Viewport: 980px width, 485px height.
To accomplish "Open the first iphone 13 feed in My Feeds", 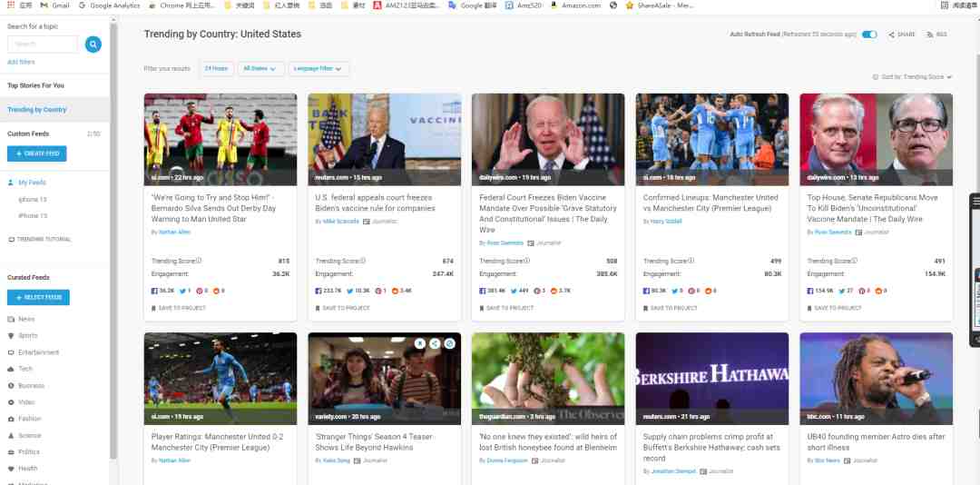I will [x=33, y=200].
